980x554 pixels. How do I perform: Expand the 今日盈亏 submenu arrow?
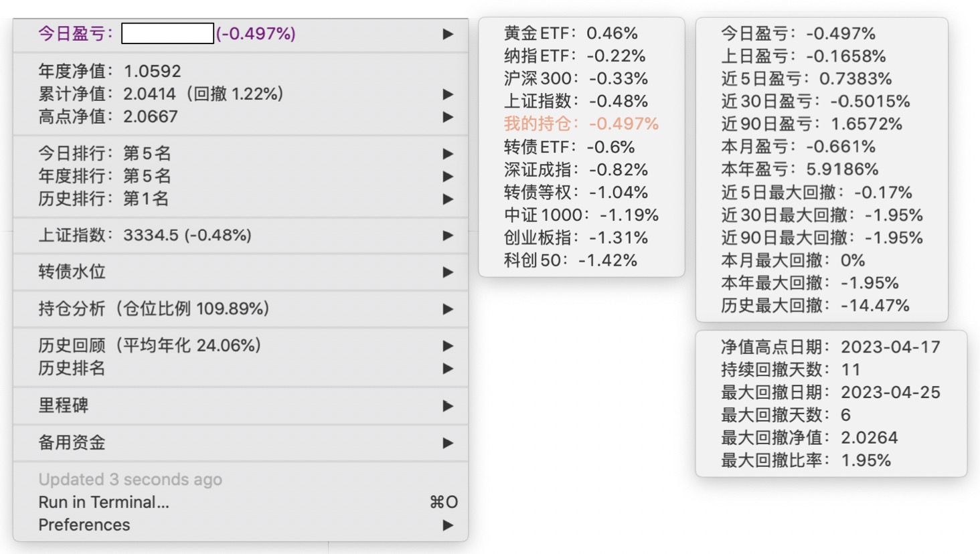click(448, 34)
